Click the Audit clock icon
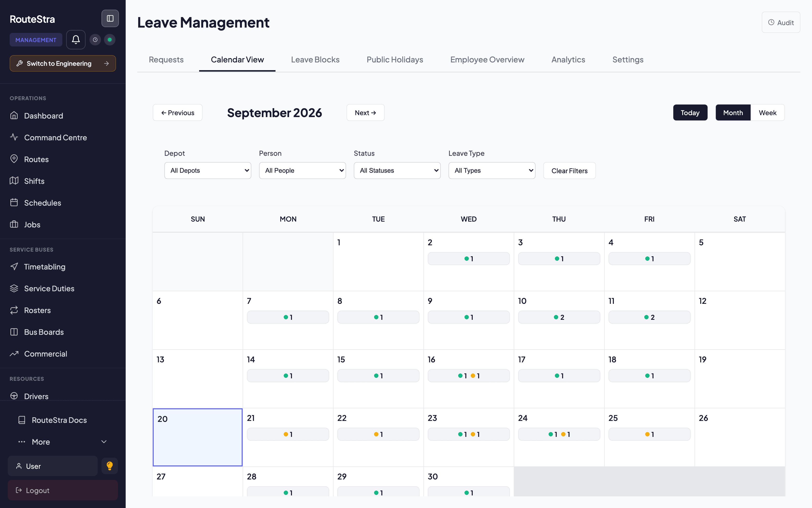The image size is (812, 508). pyautogui.click(x=771, y=22)
